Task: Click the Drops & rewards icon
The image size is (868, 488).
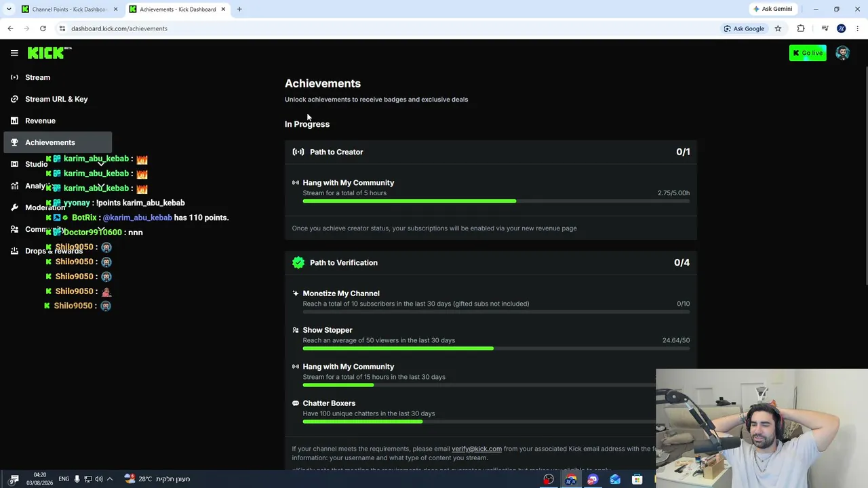Action: [14, 251]
